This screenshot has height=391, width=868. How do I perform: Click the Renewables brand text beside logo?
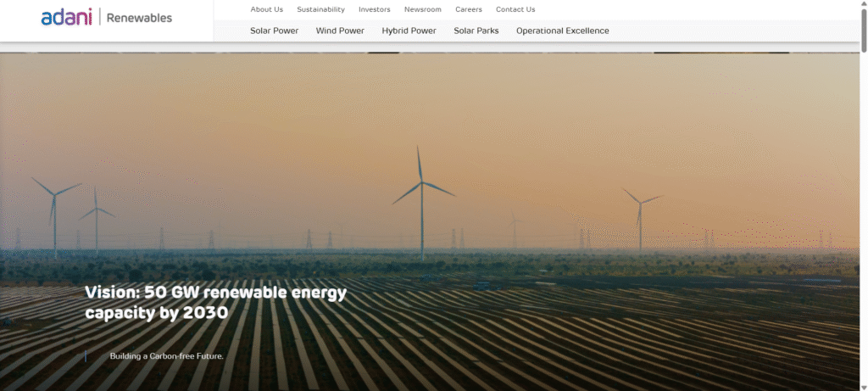click(x=139, y=18)
